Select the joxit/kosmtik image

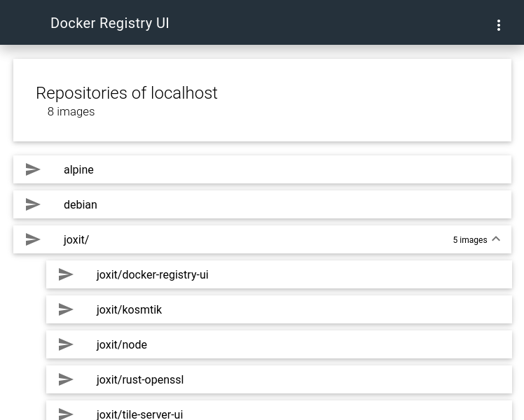tap(129, 309)
